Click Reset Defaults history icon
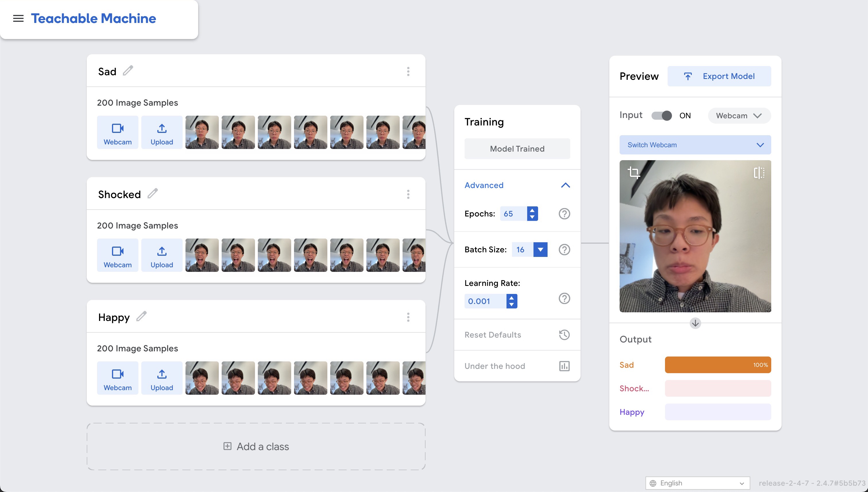Viewport: 868px width, 492px height. (x=564, y=334)
